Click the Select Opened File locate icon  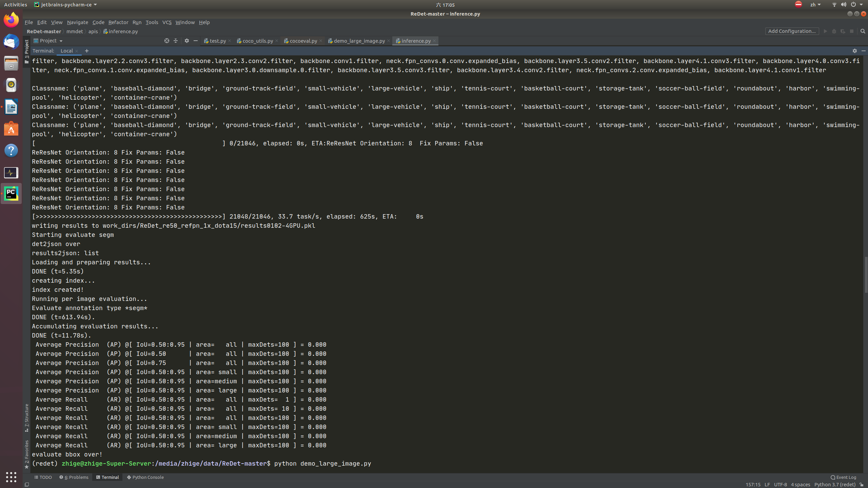[166, 41]
